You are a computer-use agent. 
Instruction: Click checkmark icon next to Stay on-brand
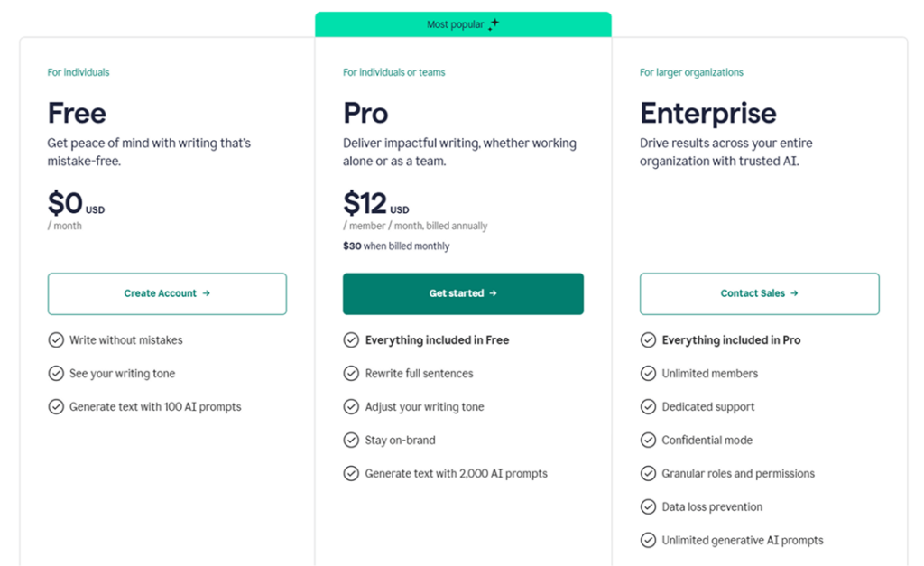click(351, 441)
